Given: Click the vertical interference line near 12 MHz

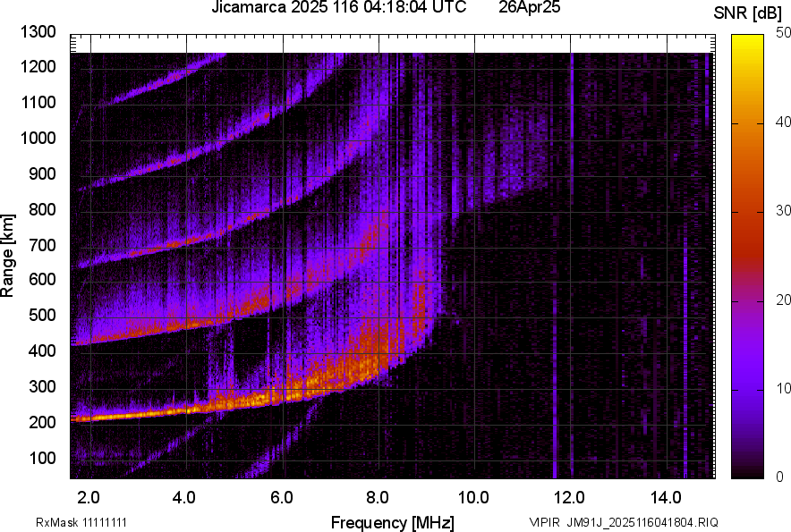Looking at the screenshot, I should [554, 358].
